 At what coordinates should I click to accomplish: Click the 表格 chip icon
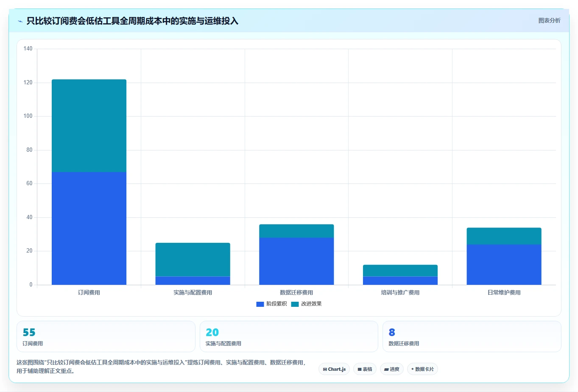360,369
